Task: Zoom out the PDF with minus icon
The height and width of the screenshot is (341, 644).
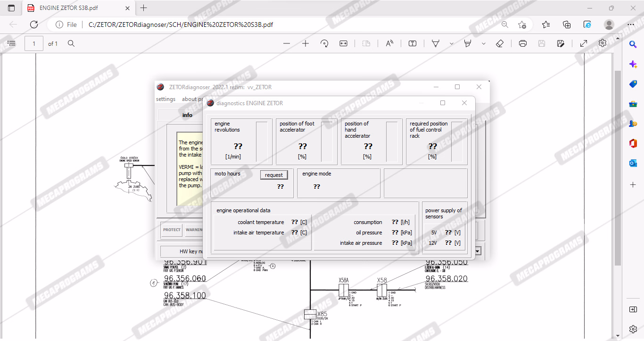Action: [x=287, y=43]
